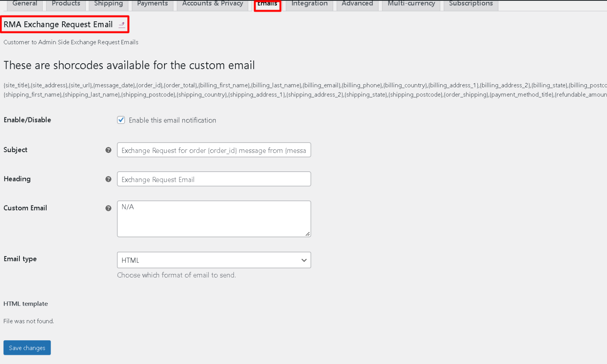Select the Shipping tab
Screen dimensions: 607x364
(108, 3)
